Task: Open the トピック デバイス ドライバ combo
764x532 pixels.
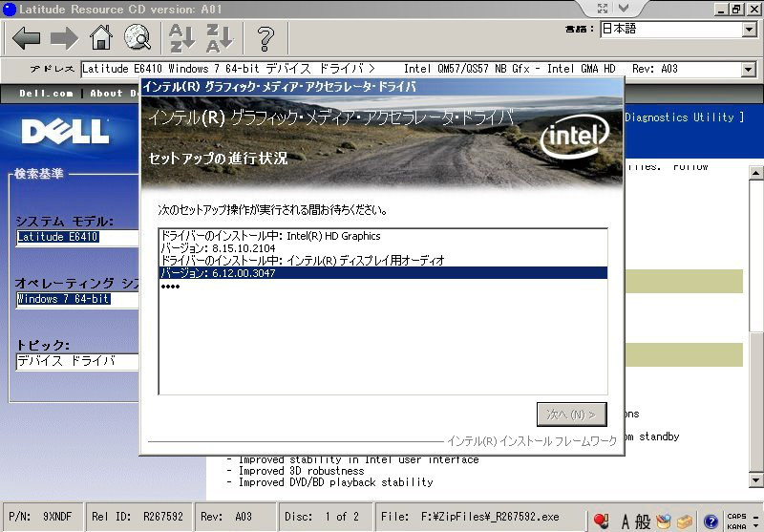Action: point(78,361)
